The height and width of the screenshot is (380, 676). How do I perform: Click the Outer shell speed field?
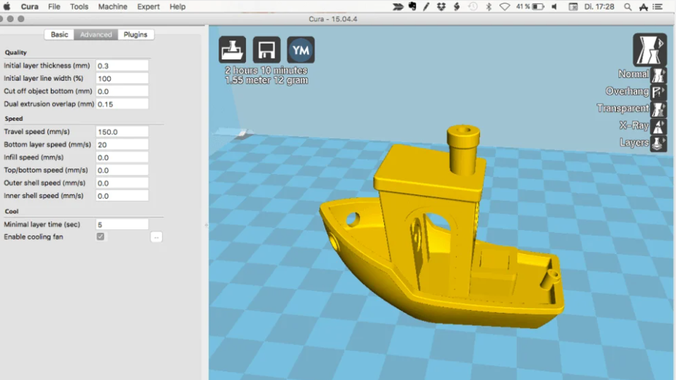coord(122,183)
